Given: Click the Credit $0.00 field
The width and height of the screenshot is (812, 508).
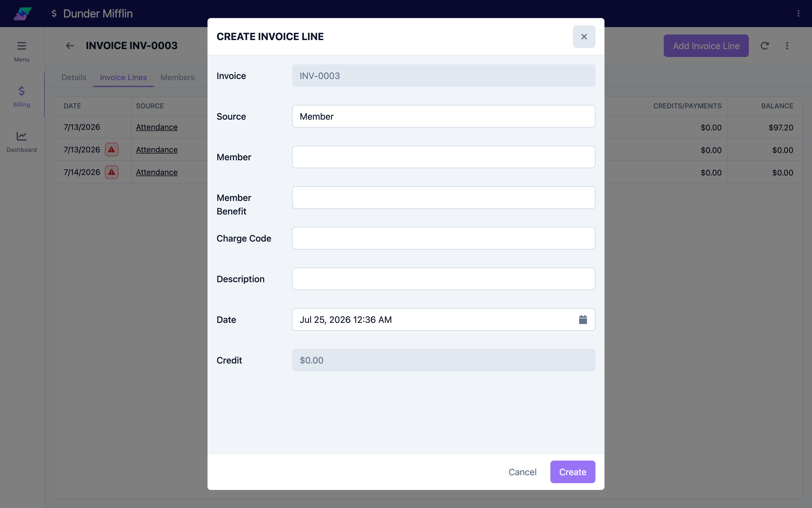Looking at the screenshot, I should point(443,360).
